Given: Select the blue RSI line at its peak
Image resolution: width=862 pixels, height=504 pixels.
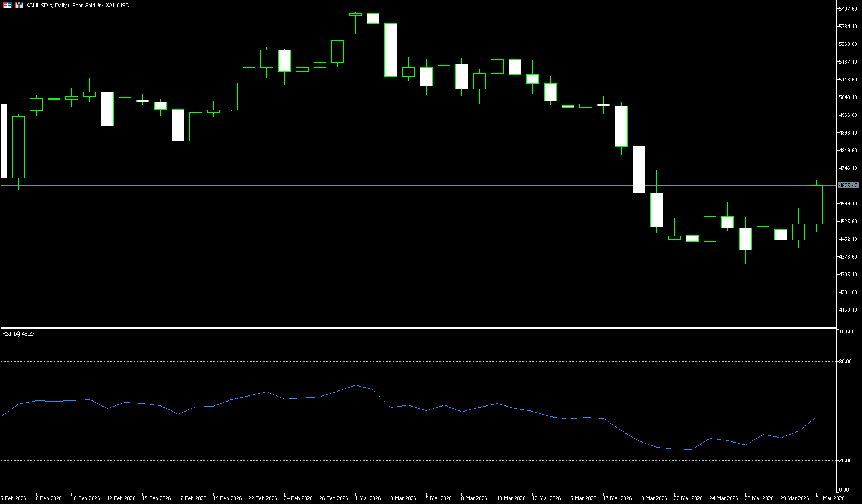Looking at the screenshot, I should tap(355, 385).
